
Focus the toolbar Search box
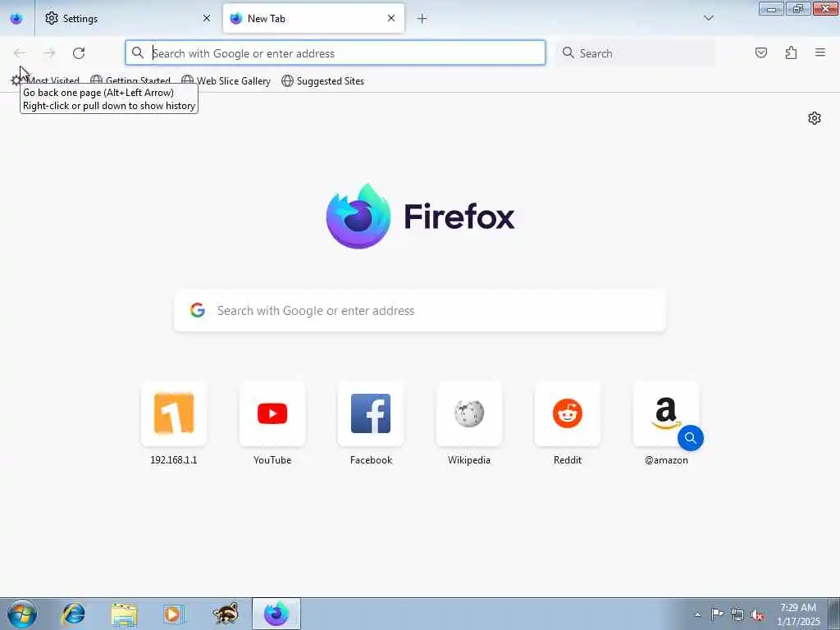(635, 53)
